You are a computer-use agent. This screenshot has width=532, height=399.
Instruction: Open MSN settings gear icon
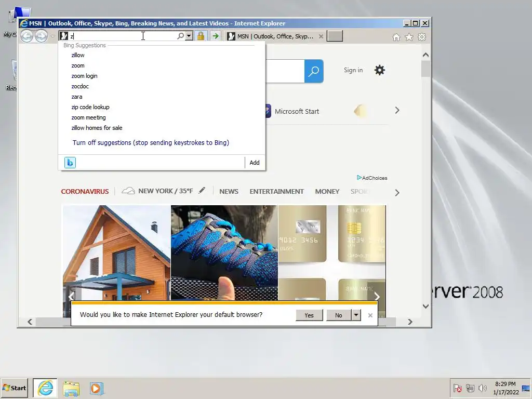coord(380,70)
